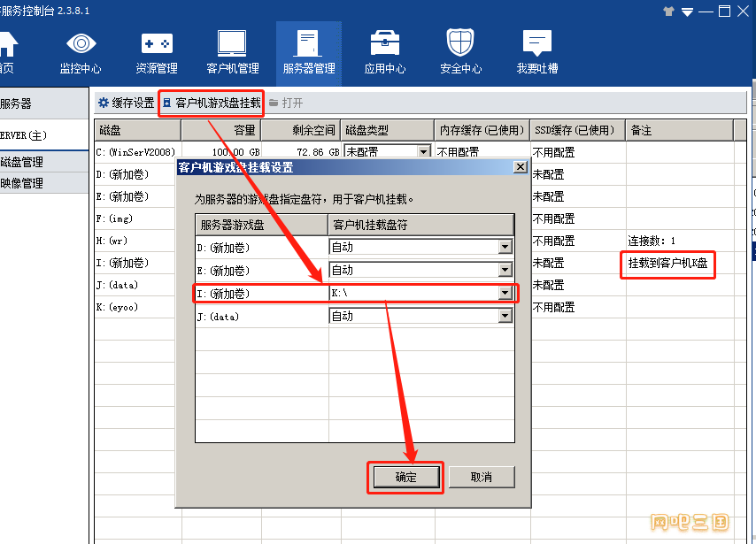Click the 客户机挂载盘符 column header
Viewport: 756px width, 544px height.
click(x=420, y=225)
